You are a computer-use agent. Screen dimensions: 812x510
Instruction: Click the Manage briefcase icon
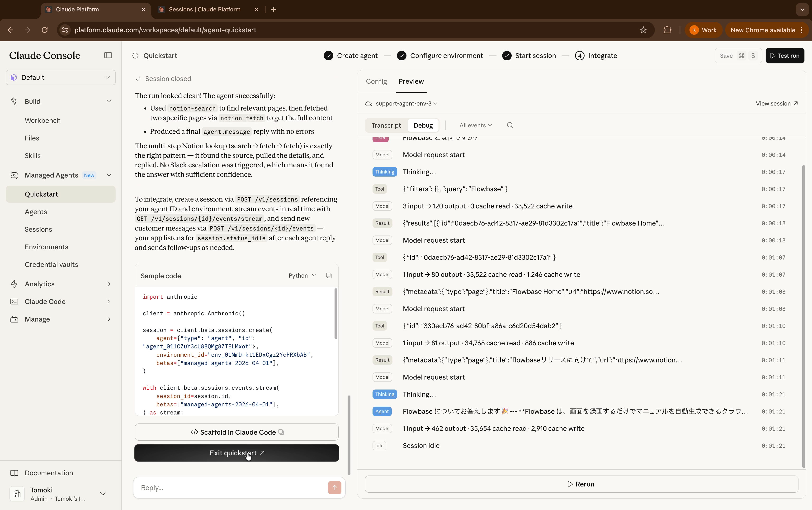[x=14, y=319]
